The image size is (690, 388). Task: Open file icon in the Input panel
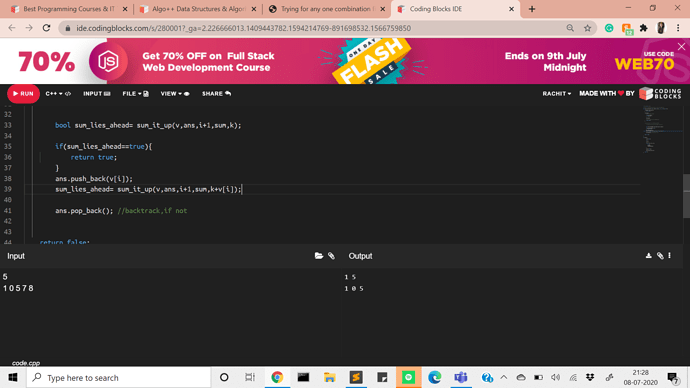tap(319, 256)
